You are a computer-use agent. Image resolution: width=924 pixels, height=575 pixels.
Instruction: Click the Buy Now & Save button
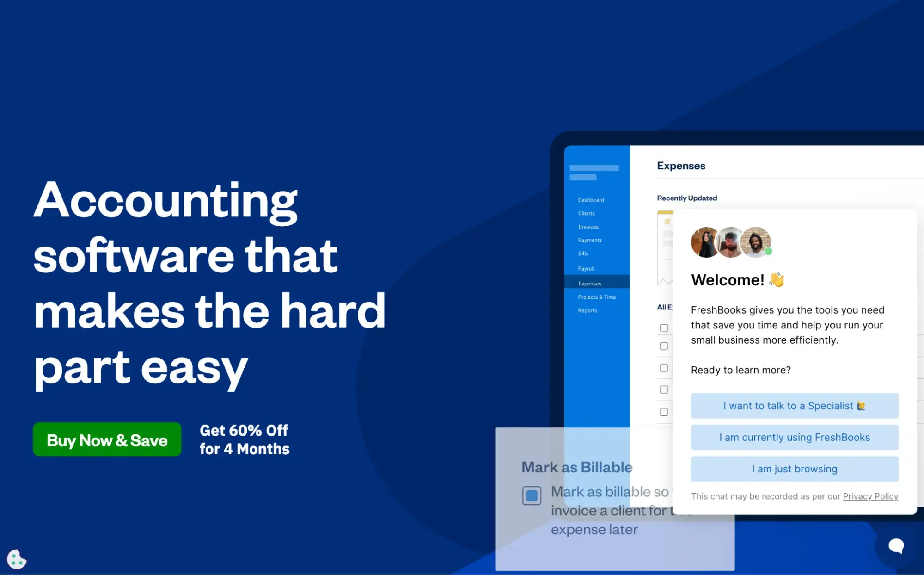[107, 439]
